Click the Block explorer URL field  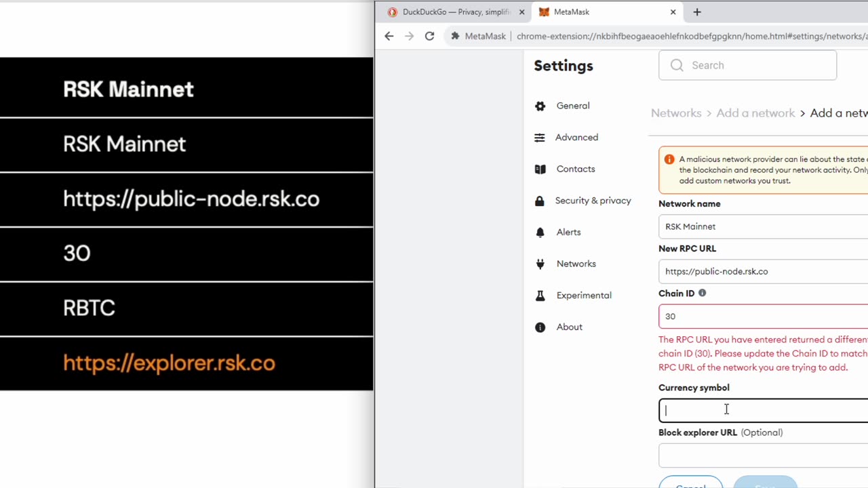point(764,455)
